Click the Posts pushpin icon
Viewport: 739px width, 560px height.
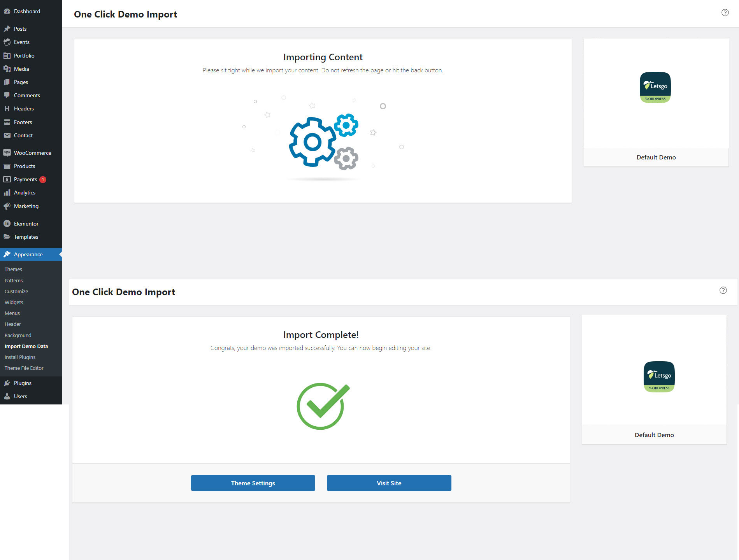(x=7, y=29)
